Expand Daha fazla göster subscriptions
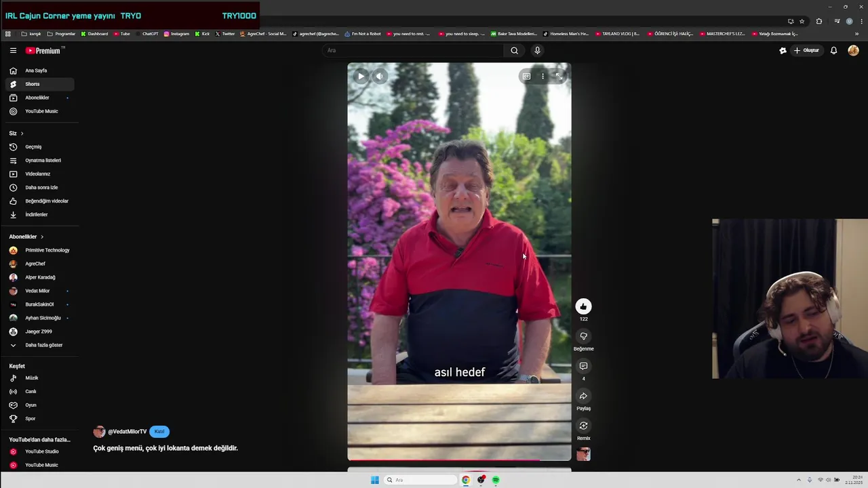 coord(40,345)
